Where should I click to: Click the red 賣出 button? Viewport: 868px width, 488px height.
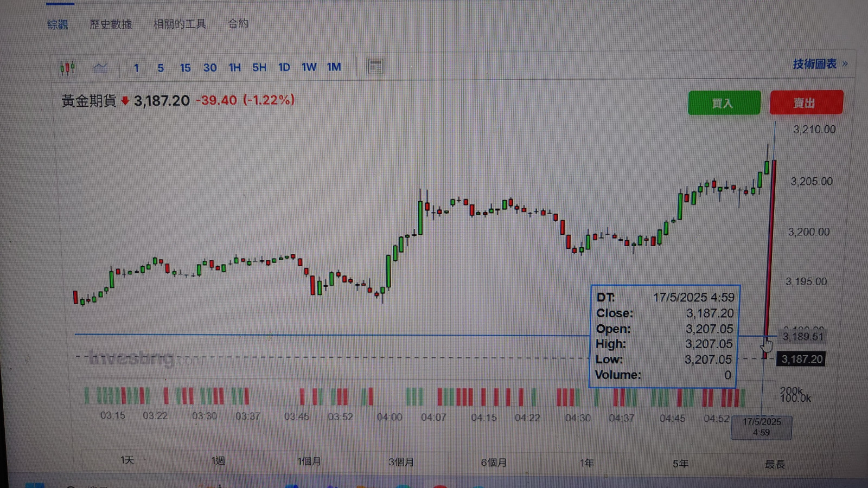pyautogui.click(x=806, y=103)
